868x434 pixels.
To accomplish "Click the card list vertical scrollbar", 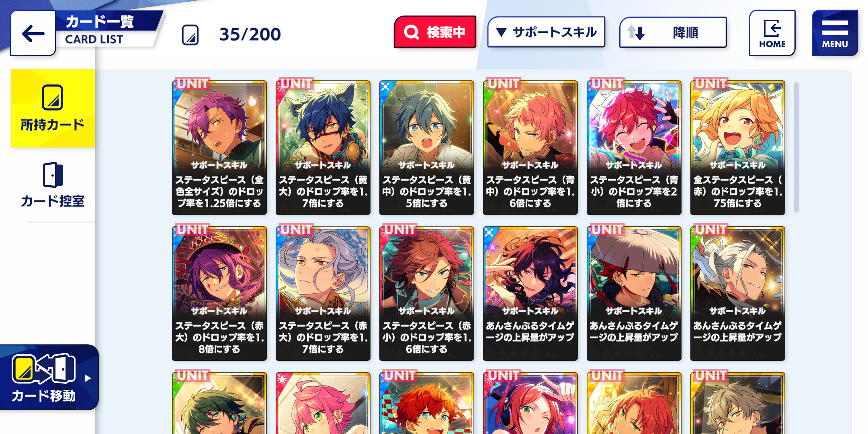I will pos(796,147).
